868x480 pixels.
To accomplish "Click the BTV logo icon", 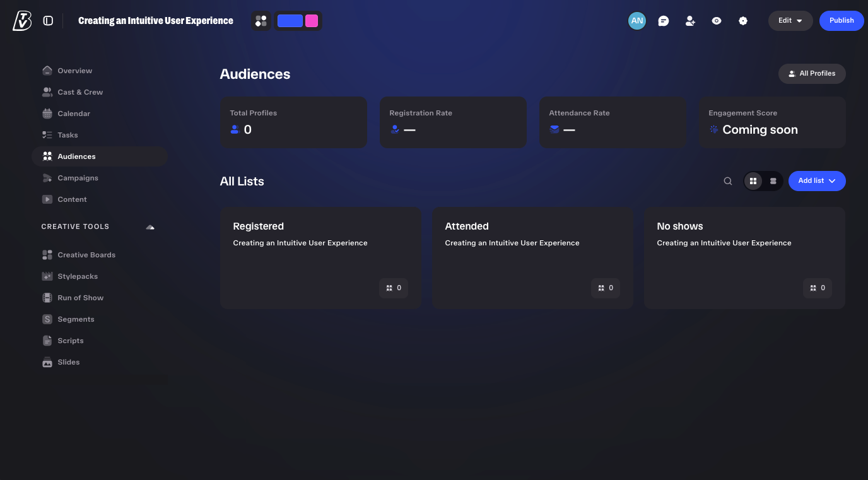I will pyautogui.click(x=21, y=21).
